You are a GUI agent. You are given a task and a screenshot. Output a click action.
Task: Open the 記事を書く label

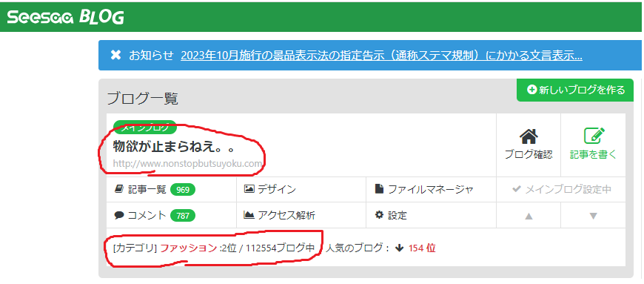(594, 155)
